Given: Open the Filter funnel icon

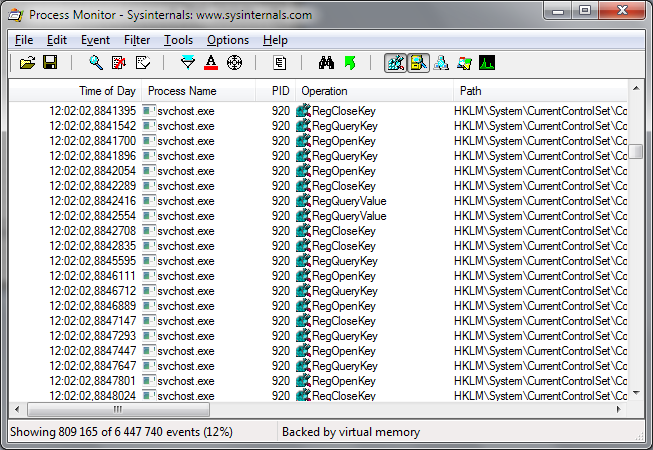Looking at the screenshot, I should (x=188, y=63).
